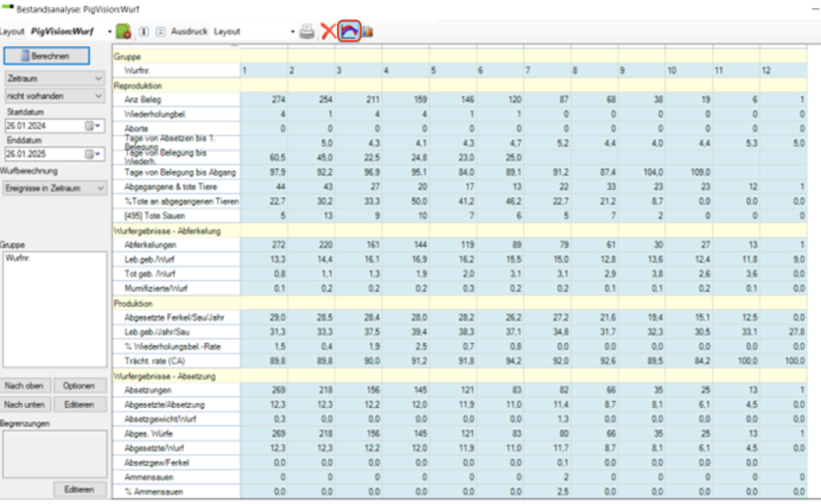Screen dimensions: 821x504
Task: Click Wurfnr. column header 12
Action: click(x=766, y=70)
